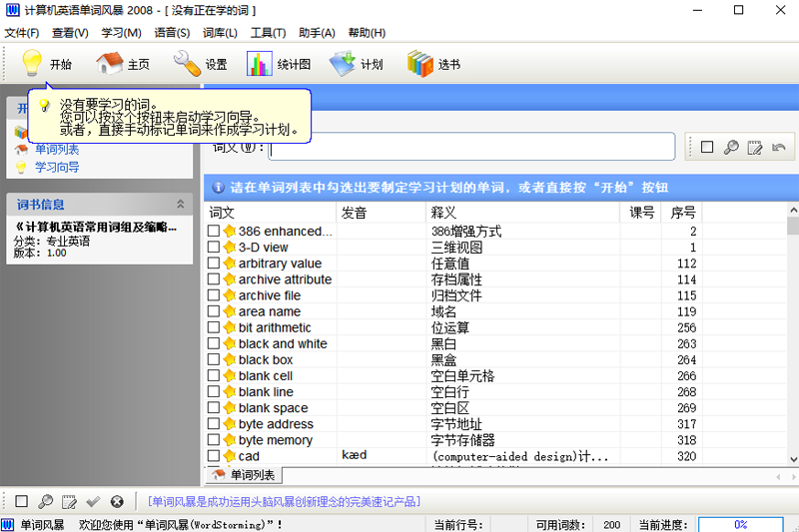
Task: Tick checkbox for 'arbitrary value'
Action: [214, 264]
